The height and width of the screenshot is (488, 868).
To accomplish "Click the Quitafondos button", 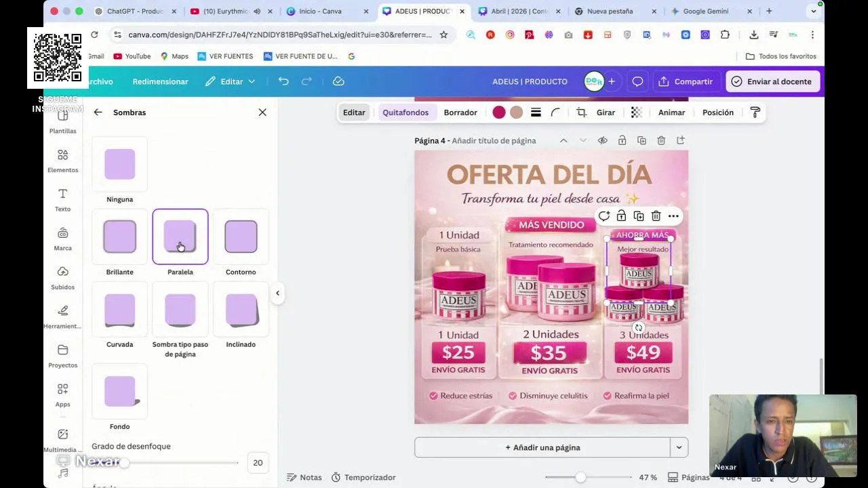I will click(406, 113).
